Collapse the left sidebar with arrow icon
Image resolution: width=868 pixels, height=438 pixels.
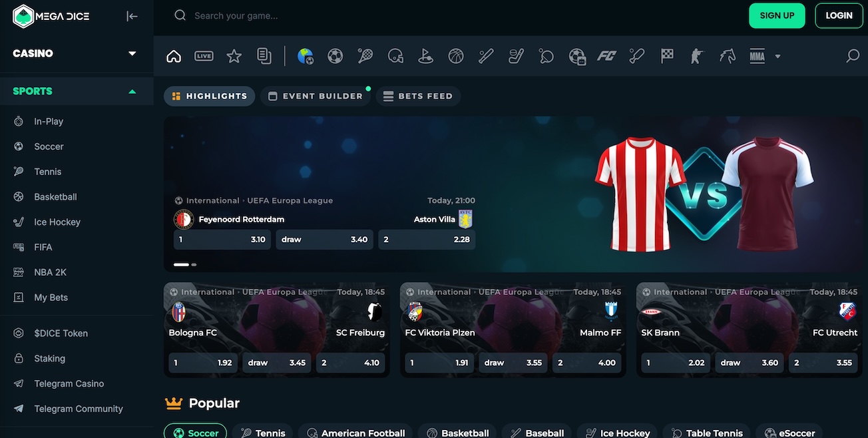point(132,16)
